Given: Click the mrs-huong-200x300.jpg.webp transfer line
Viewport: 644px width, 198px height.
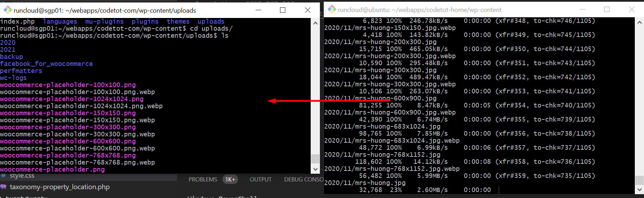Looking at the screenshot, I should point(390,56).
